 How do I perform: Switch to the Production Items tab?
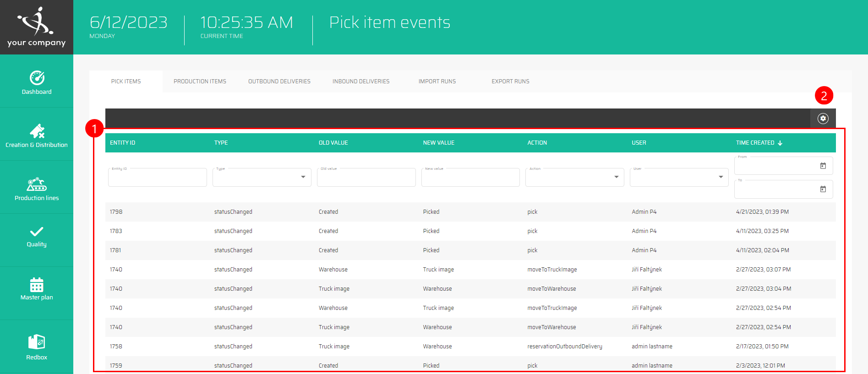tap(200, 81)
